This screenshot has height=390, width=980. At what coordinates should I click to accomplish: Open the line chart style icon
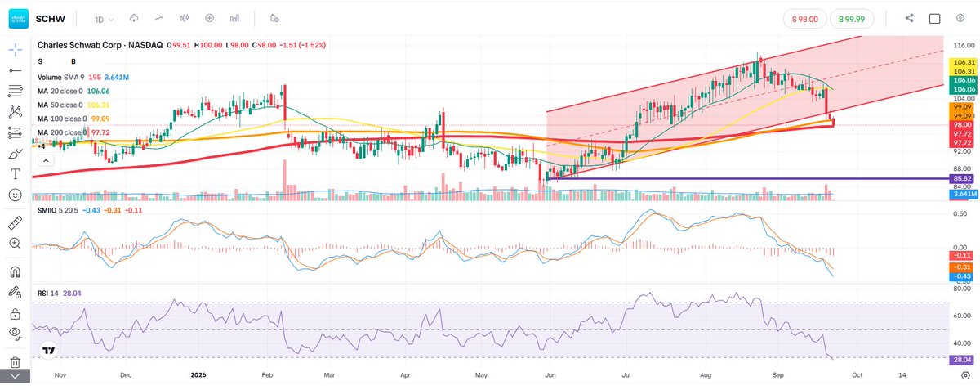click(158, 18)
